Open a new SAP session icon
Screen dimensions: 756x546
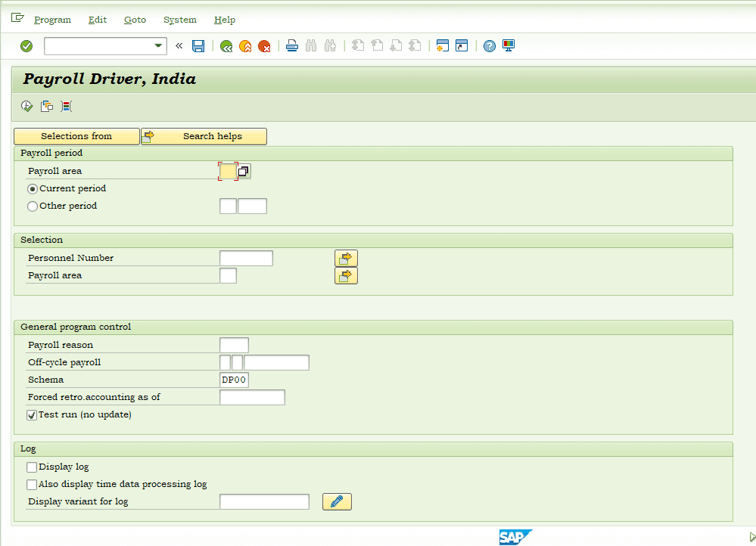(442, 46)
